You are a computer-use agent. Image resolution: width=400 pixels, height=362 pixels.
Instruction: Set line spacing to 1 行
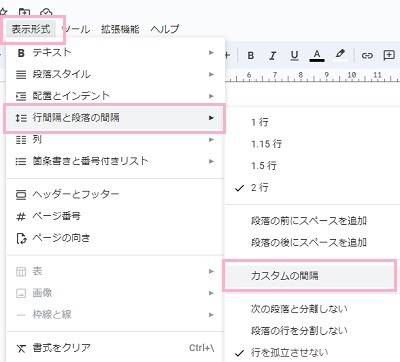point(313,122)
